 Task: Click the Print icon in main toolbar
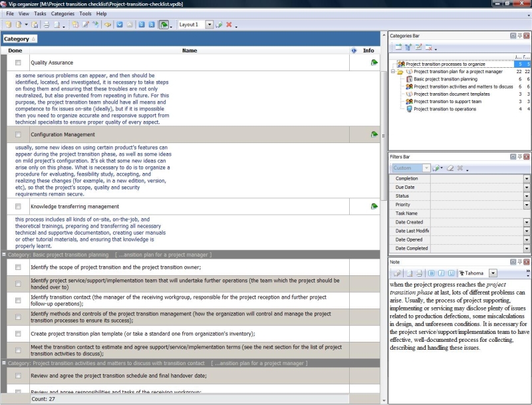click(47, 25)
